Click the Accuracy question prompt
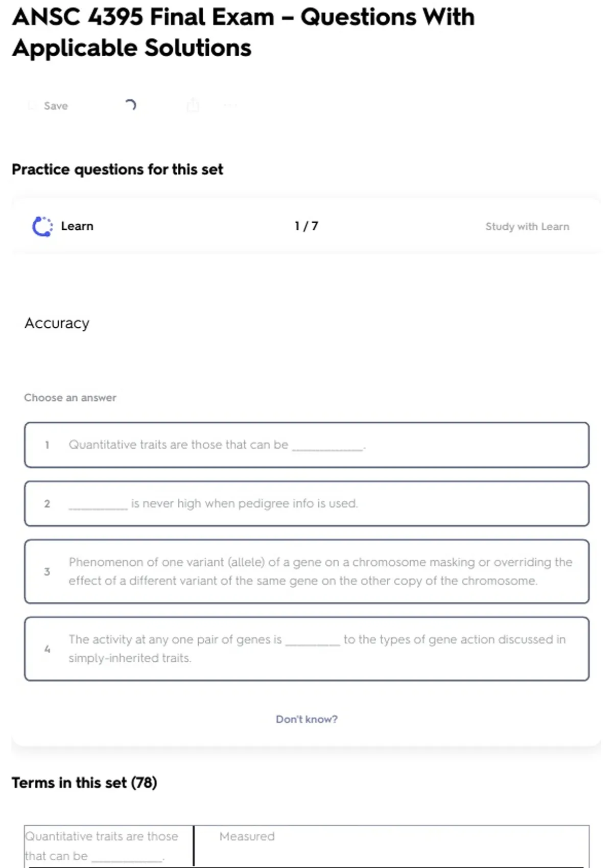This screenshot has width=613, height=868. (x=57, y=323)
